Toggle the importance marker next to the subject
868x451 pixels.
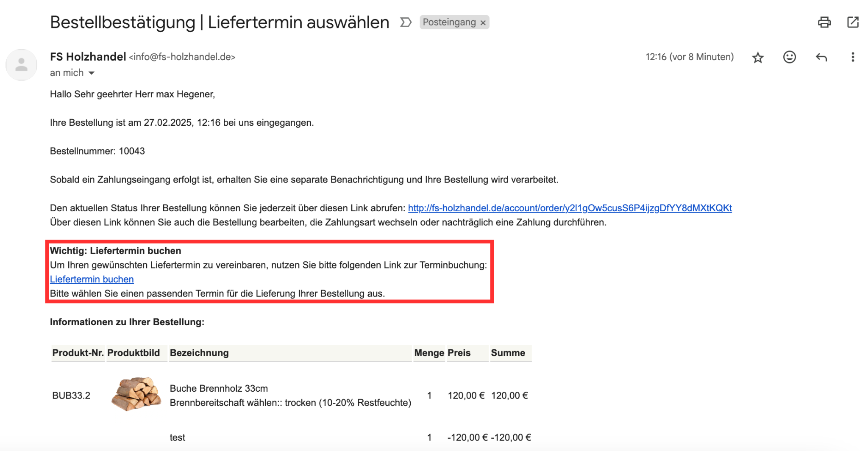pyautogui.click(x=406, y=22)
